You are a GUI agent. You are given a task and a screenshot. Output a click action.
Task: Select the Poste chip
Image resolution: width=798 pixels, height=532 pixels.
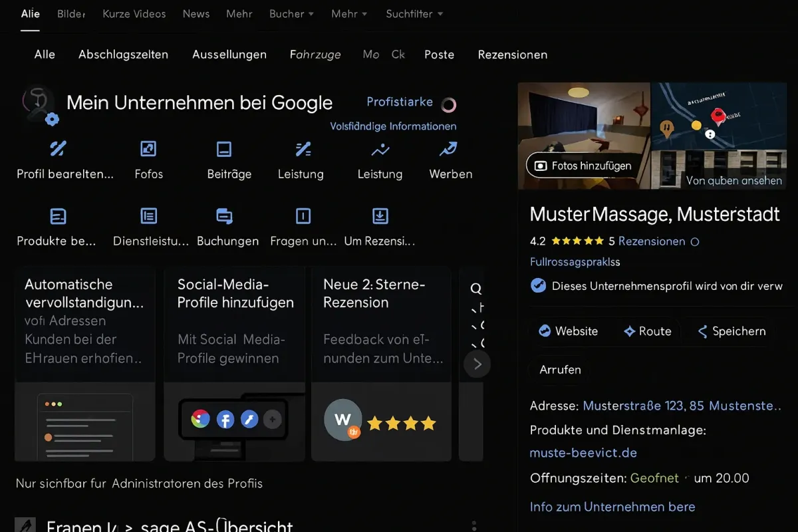[439, 55]
